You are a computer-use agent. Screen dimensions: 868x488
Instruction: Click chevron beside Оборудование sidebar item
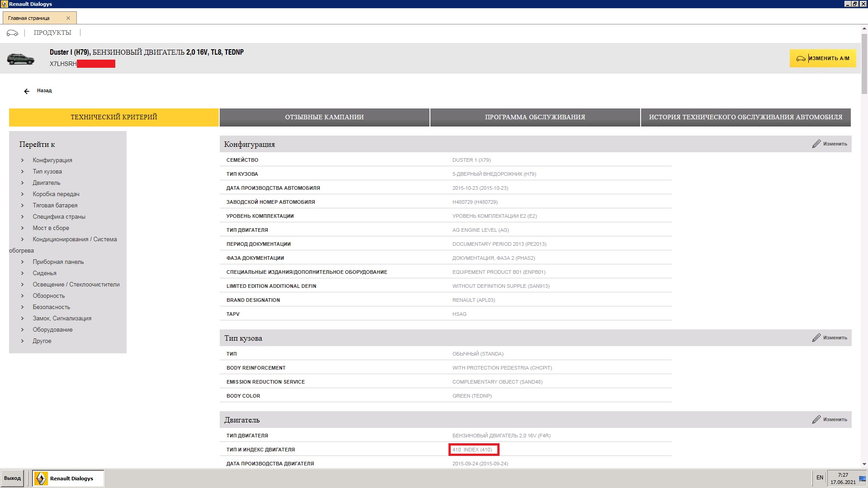[x=22, y=329]
